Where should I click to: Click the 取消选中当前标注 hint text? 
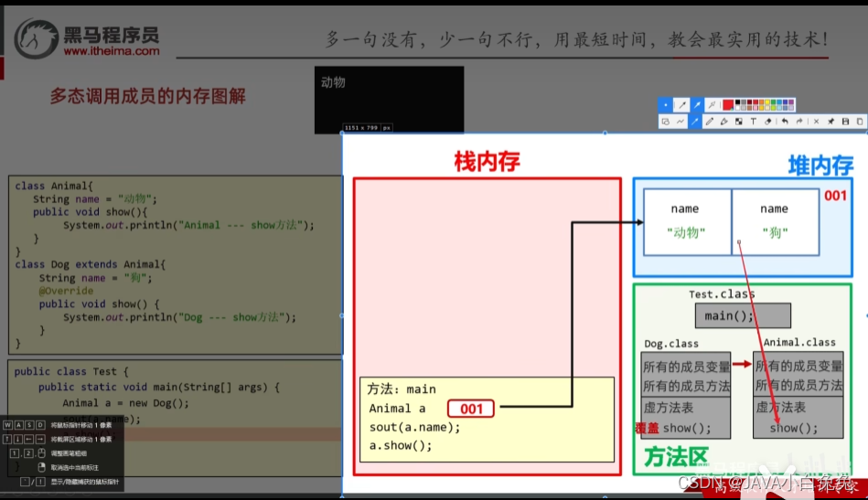pos(75,467)
